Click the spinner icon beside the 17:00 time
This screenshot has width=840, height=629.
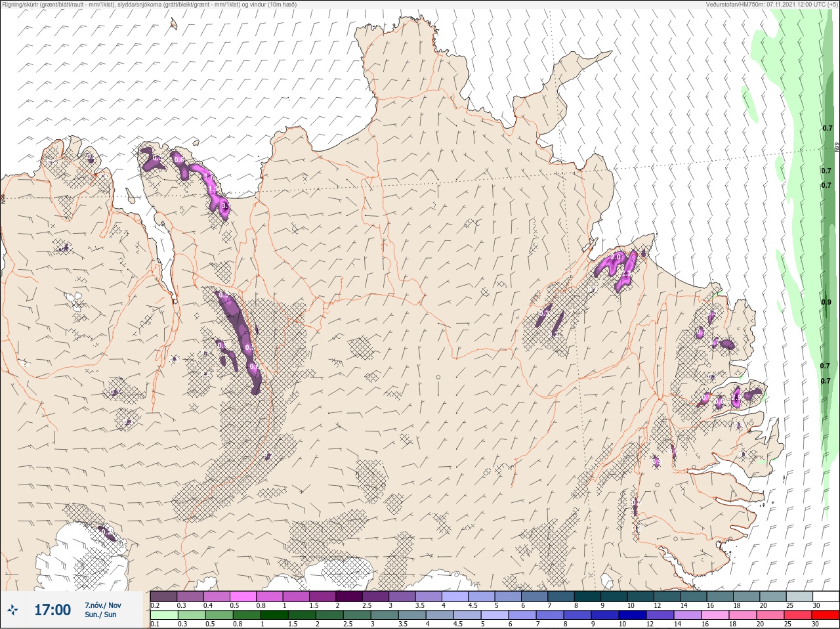pos(12,610)
